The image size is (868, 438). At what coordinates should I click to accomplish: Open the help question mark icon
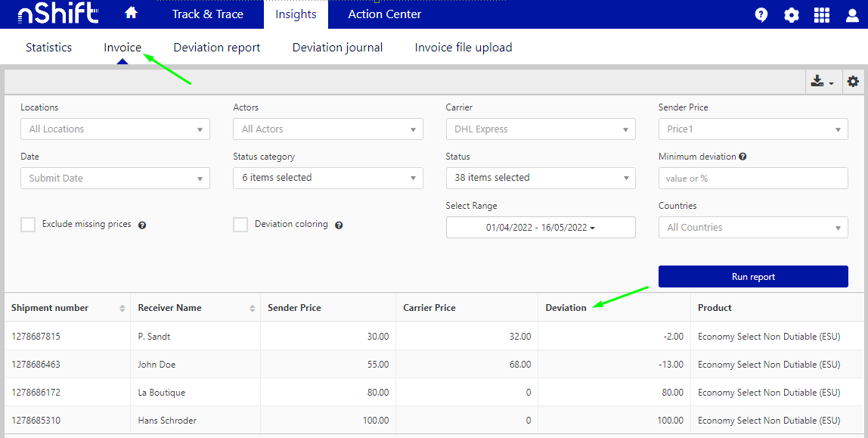(x=761, y=15)
